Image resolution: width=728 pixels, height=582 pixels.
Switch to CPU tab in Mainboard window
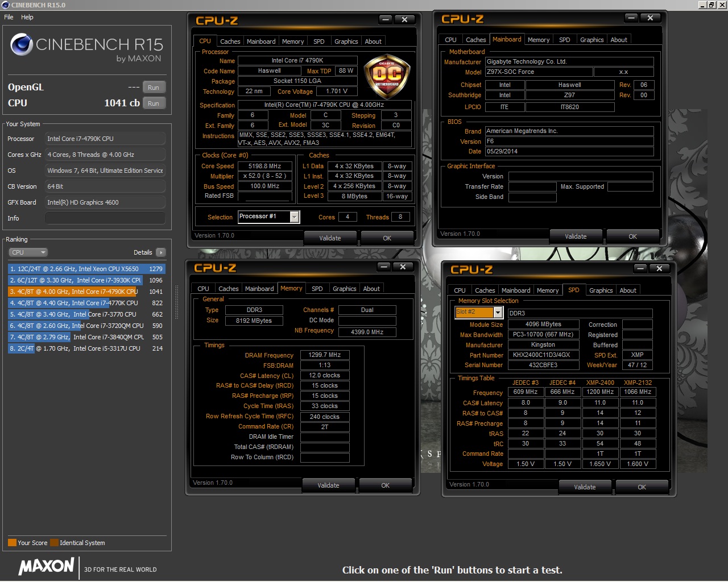(450, 40)
